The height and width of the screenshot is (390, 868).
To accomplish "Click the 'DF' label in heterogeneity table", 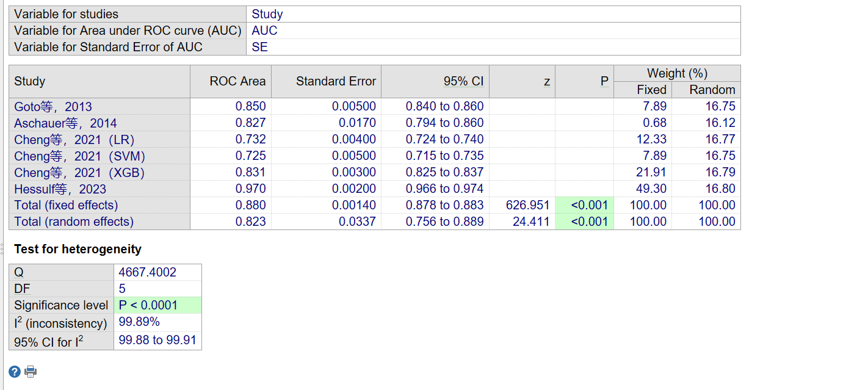I will tap(23, 289).
